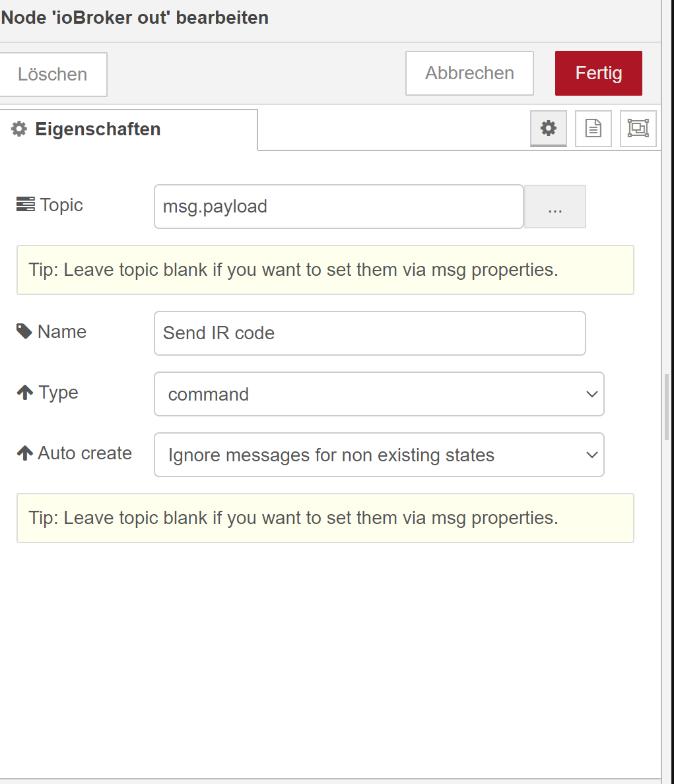Click gear icon beside Eigenschaften heading
674x784 pixels.
(x=19, y=129)
